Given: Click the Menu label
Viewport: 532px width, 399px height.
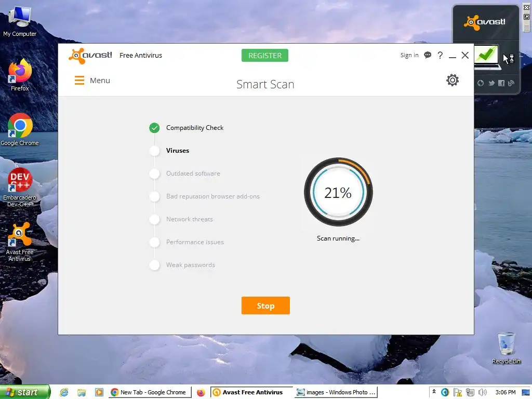Looking at the screenshot, I should tap(100, 81).
